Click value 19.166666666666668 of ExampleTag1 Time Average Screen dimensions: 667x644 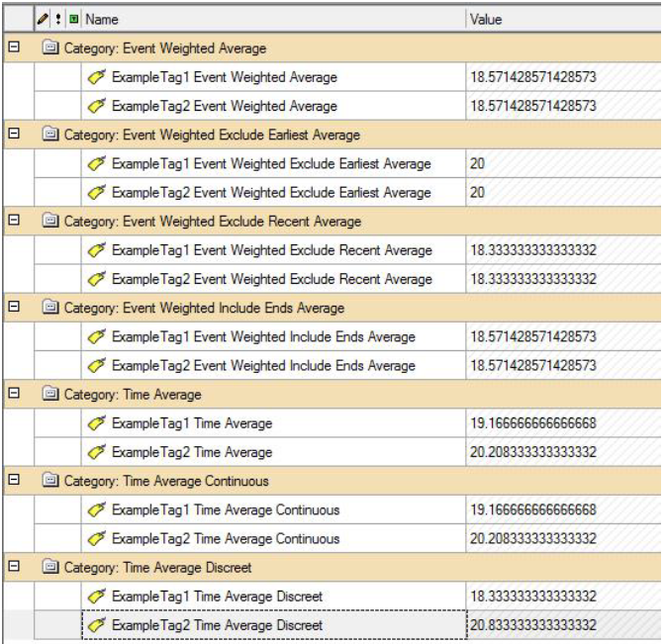(533, 423)
